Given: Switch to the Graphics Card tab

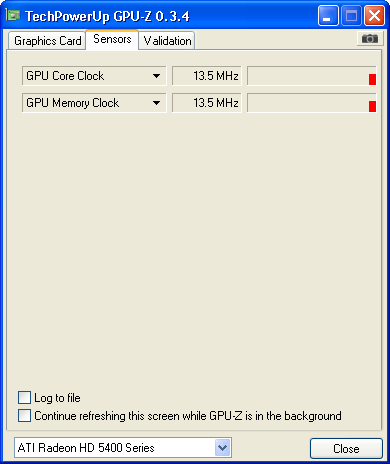Looking at the screenshot, I should click(x=48, y=41).
